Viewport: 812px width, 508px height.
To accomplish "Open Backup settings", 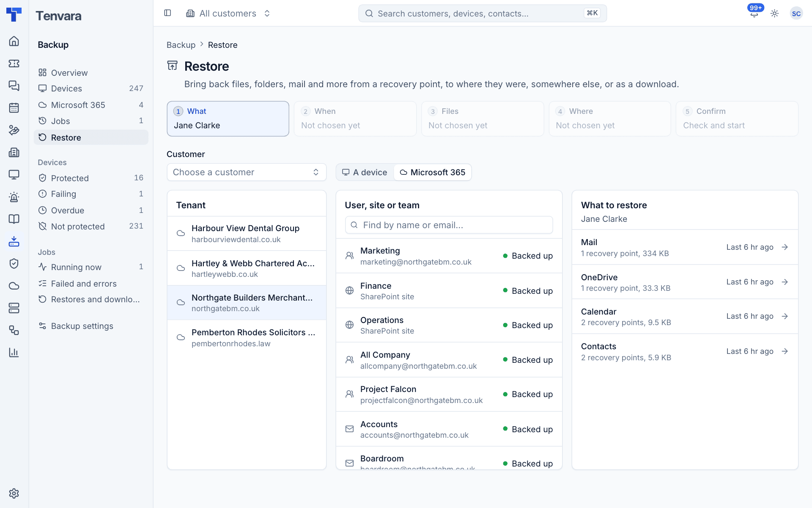I will (91, 326).
